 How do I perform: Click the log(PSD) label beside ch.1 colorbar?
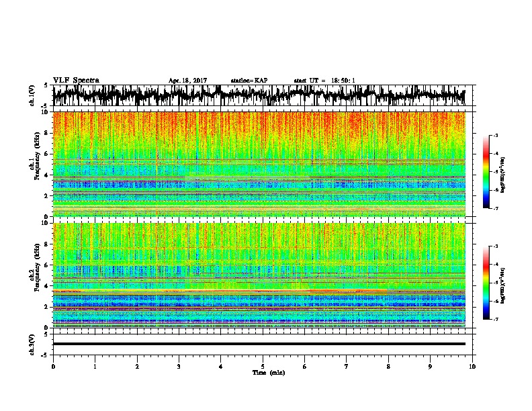click(503, 175)
